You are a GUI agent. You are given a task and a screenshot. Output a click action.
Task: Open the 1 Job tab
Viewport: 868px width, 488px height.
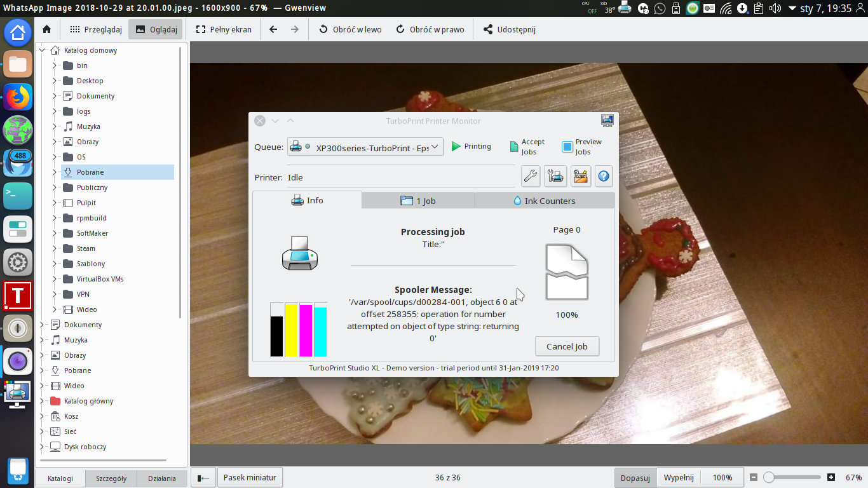(418, 200)
